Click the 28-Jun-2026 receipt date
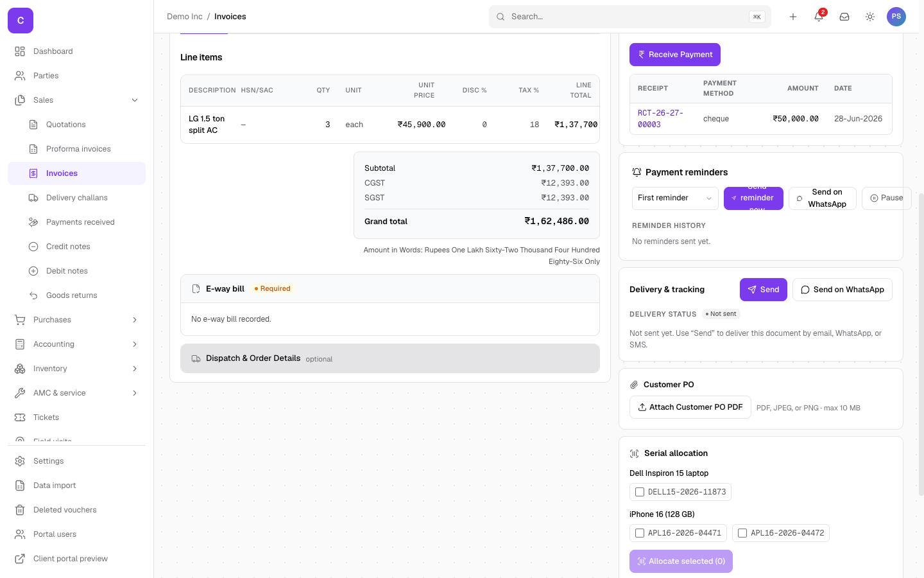924x578 pixels. click(858, 119)
